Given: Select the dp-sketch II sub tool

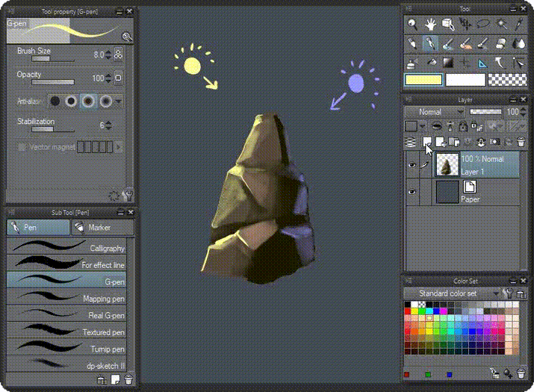Looking at the screenshot, I should 66,364.
